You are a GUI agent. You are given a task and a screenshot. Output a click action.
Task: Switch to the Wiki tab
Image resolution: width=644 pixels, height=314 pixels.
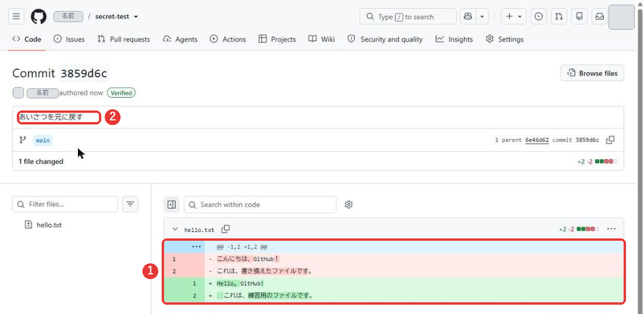322,39
